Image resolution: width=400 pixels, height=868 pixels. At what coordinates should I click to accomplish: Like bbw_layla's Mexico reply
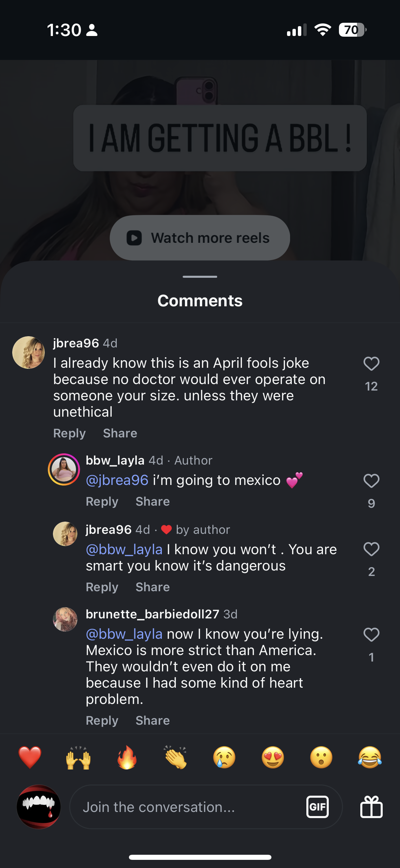371,481
